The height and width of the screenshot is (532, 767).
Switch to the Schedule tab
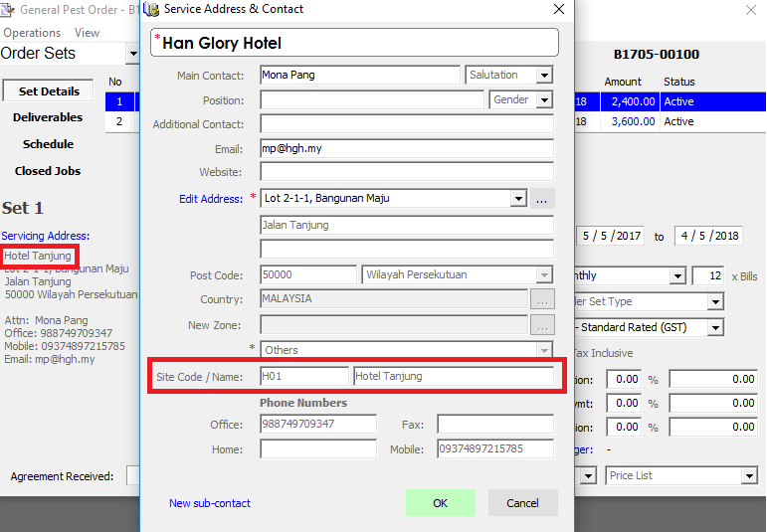click(x=48, y=144)
